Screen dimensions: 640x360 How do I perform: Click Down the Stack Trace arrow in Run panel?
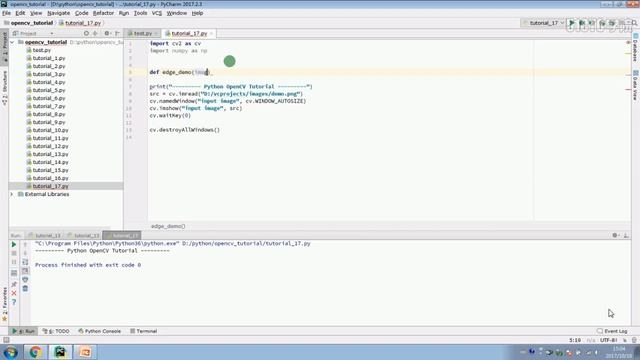[25, 253]
